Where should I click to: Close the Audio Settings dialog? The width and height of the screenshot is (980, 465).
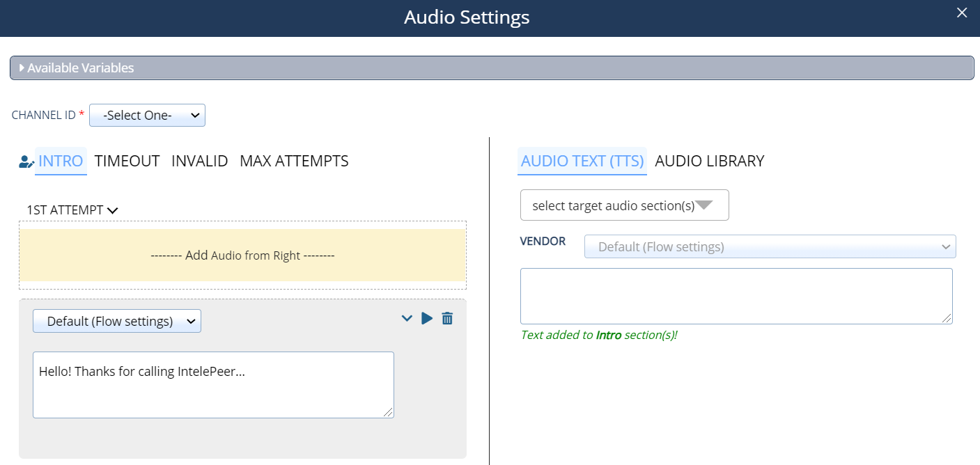[962, 13]
